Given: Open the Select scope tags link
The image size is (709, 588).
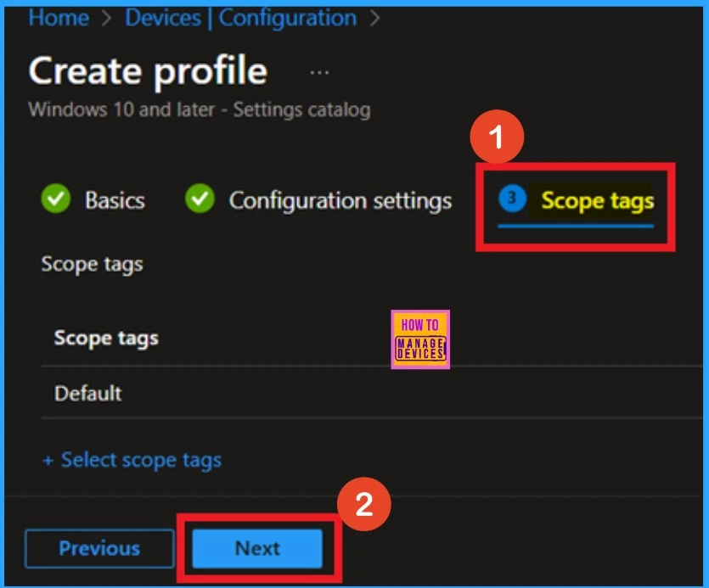Looking at the screenshot, I should [x=141, y=460].
